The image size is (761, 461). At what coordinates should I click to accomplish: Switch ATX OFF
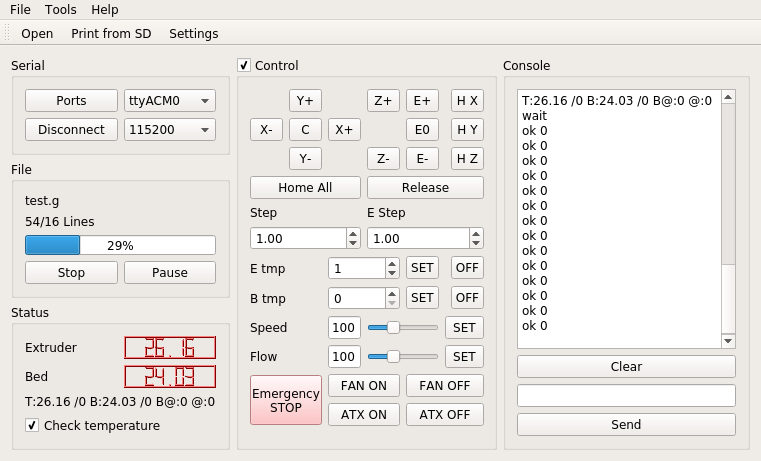click(445, 415)
